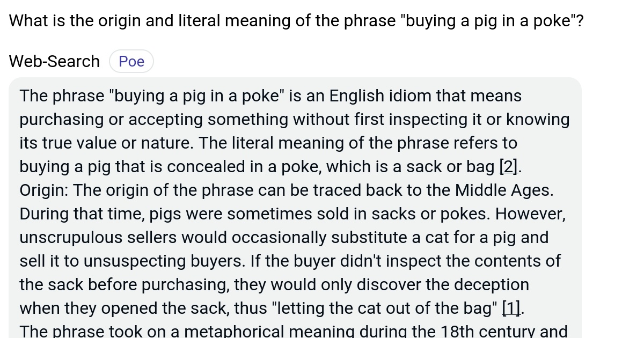Click the word "Origin:" in the response

coord(44,190)
